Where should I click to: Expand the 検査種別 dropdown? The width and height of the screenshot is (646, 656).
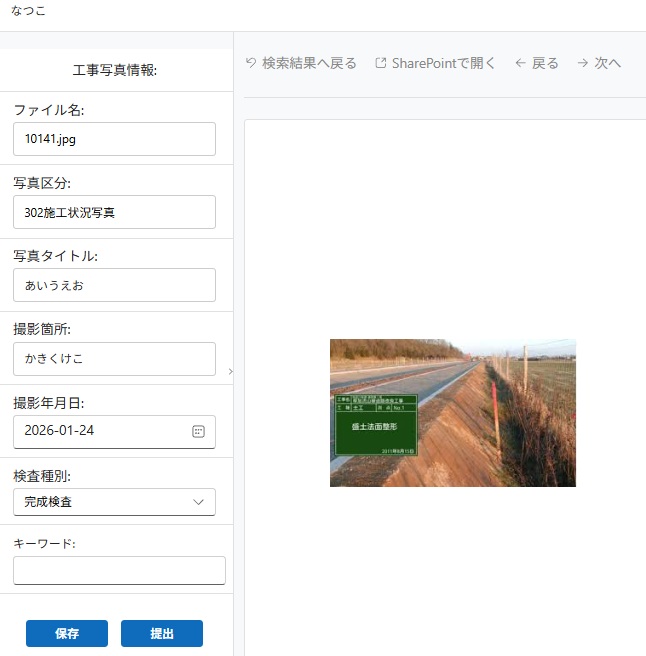[x=114, y=502]
